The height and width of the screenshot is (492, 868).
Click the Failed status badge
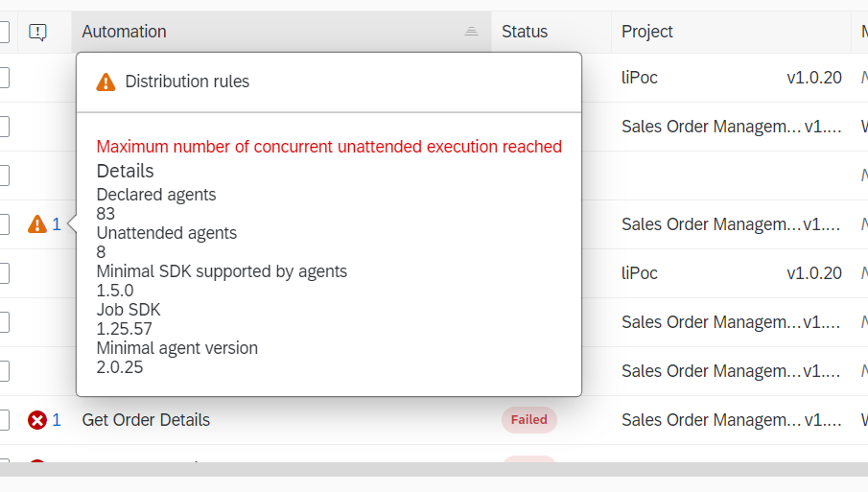[x=528, y=420]
